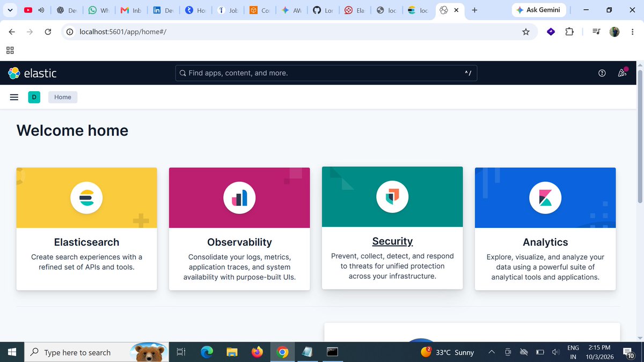Image resolution: width=644 pixels, height=362 pixels.
Task: Open the notepad app in taskbar
Action: pos(308,352)
